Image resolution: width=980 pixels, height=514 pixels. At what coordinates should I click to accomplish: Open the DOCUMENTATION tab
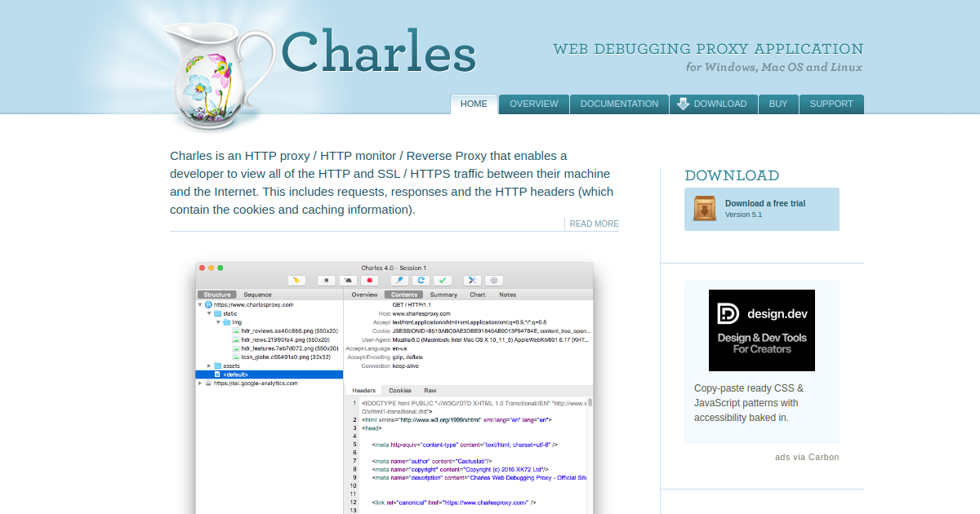(x=619, y=104)
